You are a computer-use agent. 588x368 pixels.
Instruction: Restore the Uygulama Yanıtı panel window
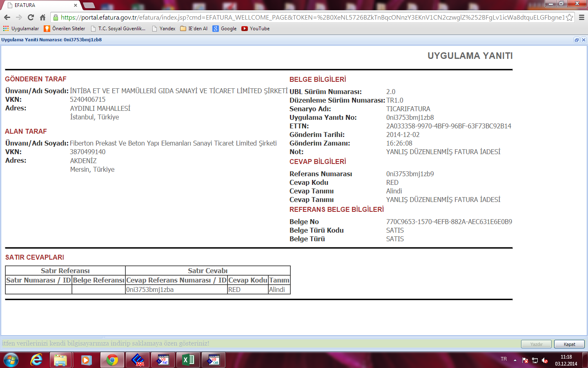point(577,40)
